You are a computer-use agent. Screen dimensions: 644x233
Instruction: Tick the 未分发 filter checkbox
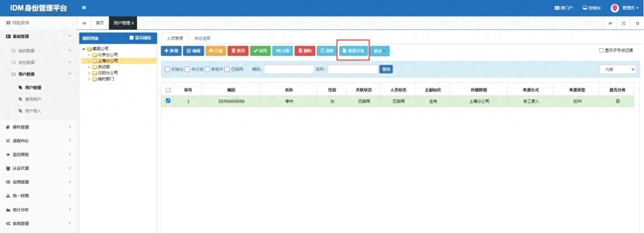[187, 70]
